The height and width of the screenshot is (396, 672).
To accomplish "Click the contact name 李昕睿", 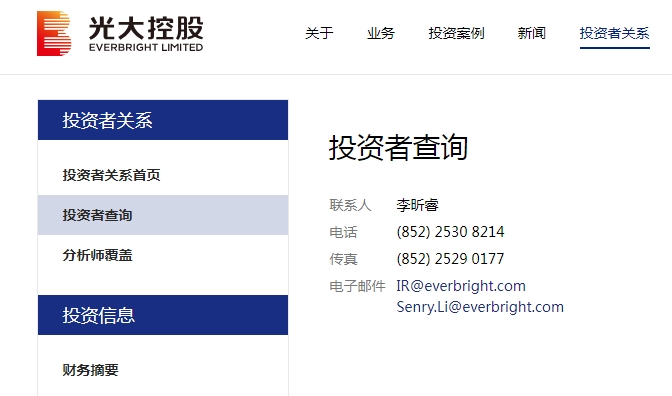I will [417, 205].
